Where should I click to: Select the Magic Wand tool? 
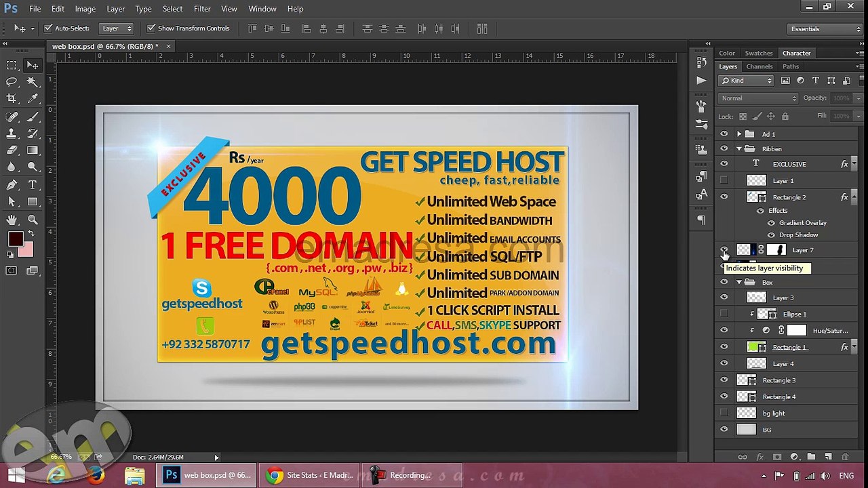33,82
